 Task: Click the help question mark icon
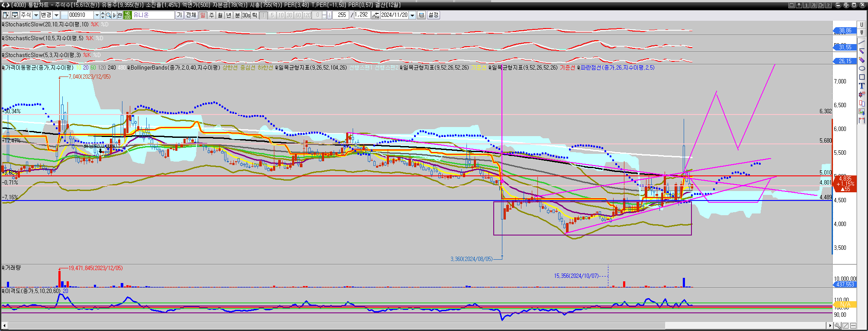[x=828, y=5]
